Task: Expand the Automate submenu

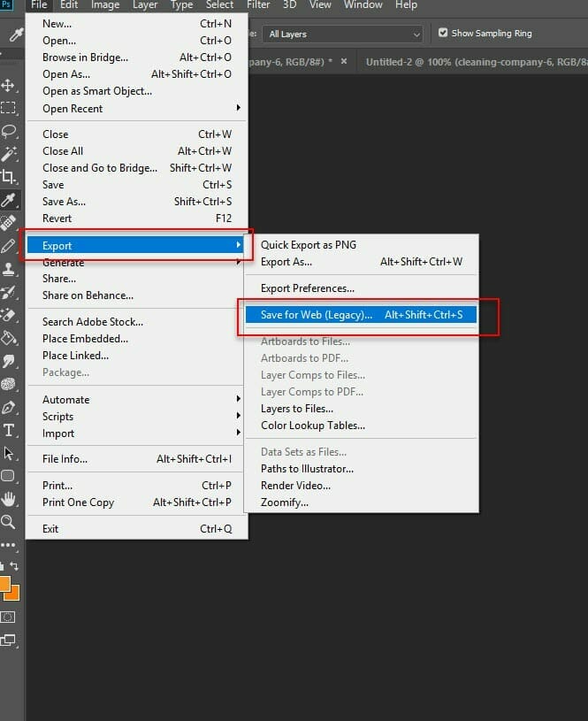Action: pos(135,400)
